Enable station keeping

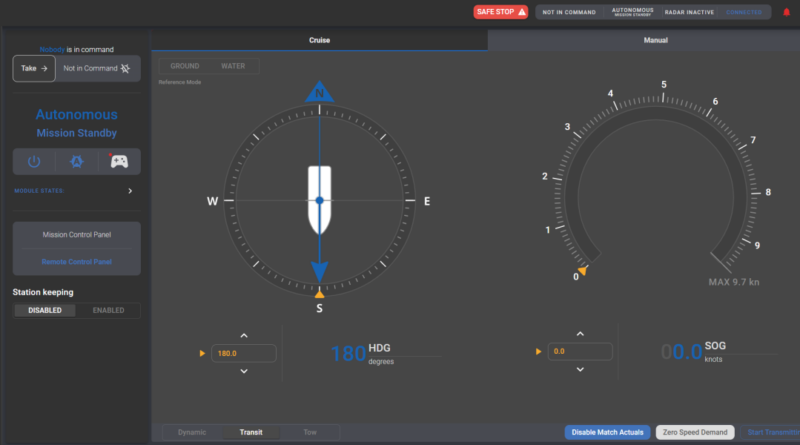[x=108, y=310]
